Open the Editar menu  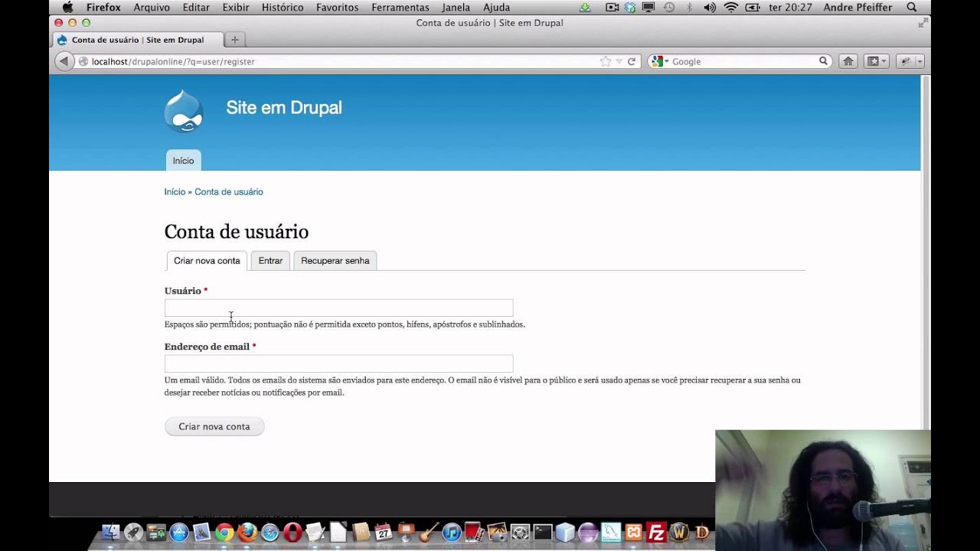point(196,7)
